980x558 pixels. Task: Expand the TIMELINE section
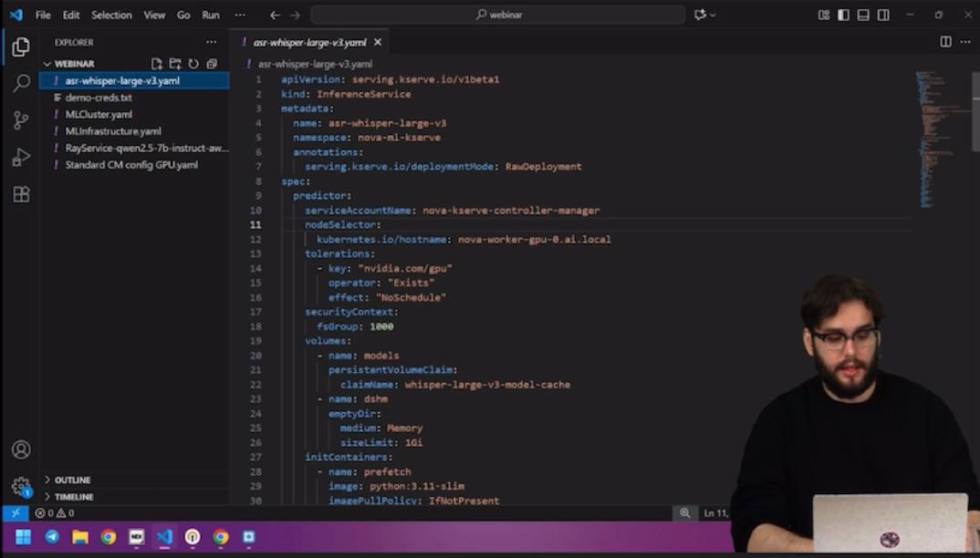click(74, 497)
